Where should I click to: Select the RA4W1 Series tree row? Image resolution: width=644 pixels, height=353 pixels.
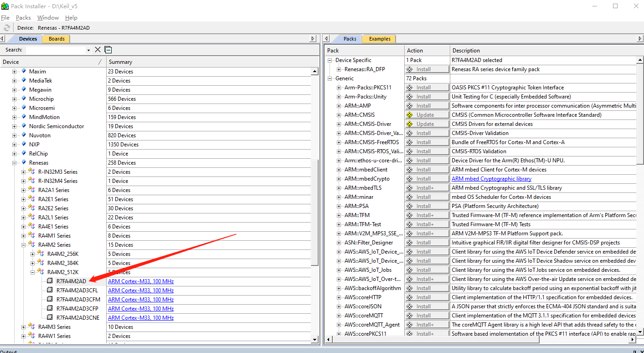[54, 336]
